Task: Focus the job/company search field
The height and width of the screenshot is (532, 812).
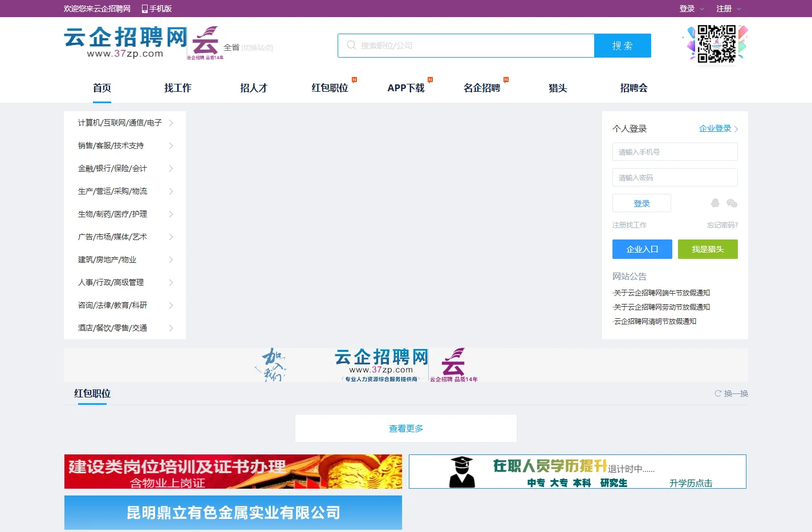Action: (466, 46)
